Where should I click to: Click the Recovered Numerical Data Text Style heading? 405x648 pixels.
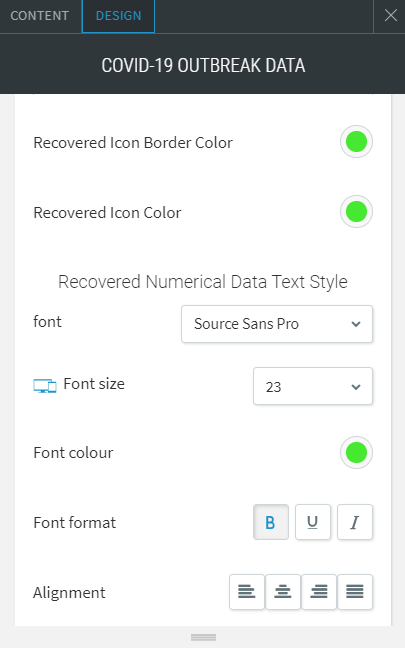[202, 282]
